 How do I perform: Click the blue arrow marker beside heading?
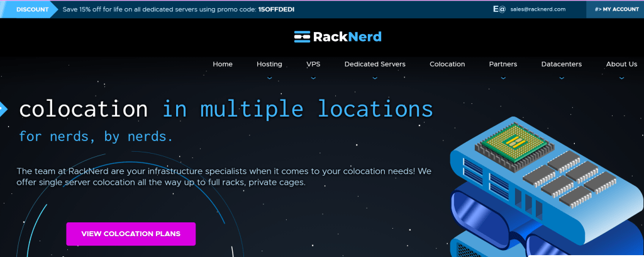click(3, 109)
